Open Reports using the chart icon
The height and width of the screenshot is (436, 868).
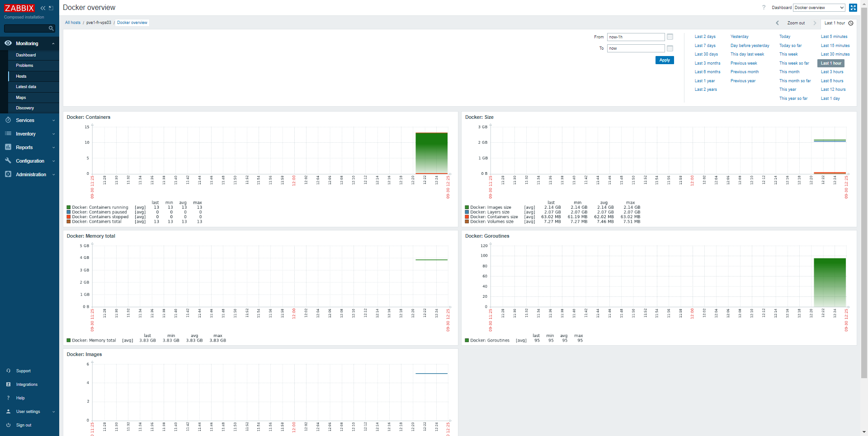coord(8,147)
